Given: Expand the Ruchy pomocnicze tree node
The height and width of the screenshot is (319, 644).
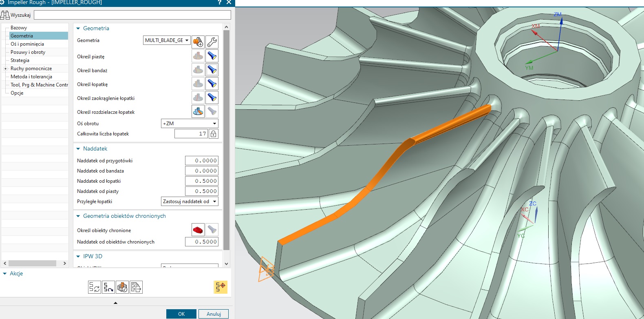Looking at the screenshot, I should (x=6, y=69).
